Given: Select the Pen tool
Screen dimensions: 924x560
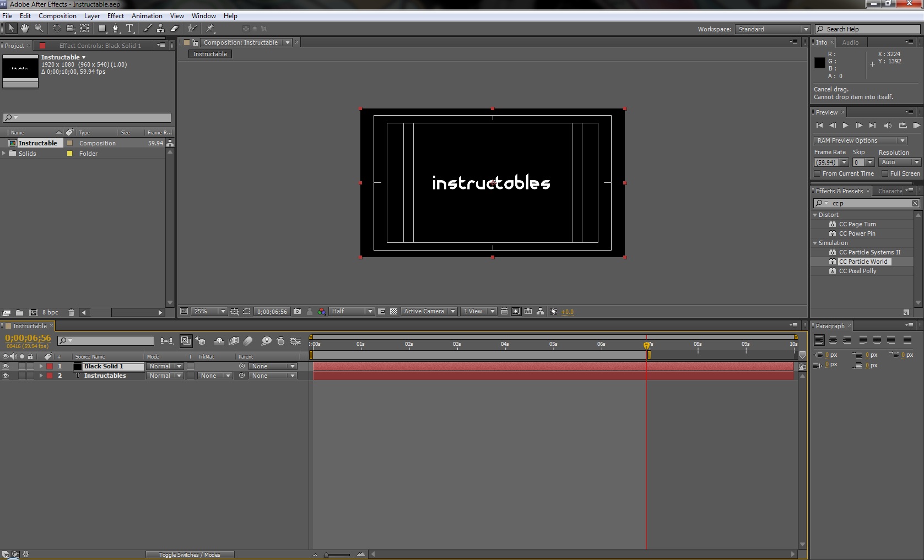Looking at the screenshot, I should click(x=116, y=28).
